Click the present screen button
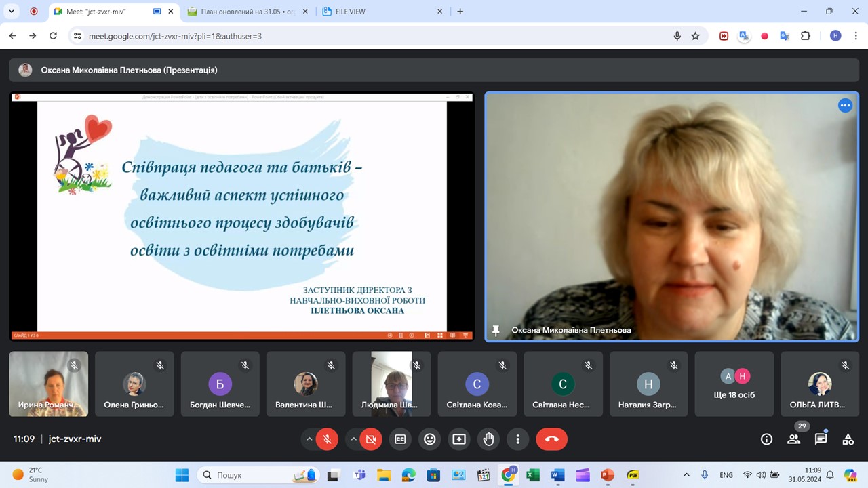This screenshot has width=868, height=488. pyautogui.click(x=459, y=439)
